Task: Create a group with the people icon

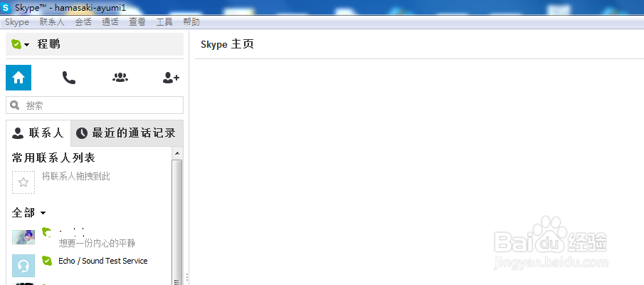Action: pos(120,78)
